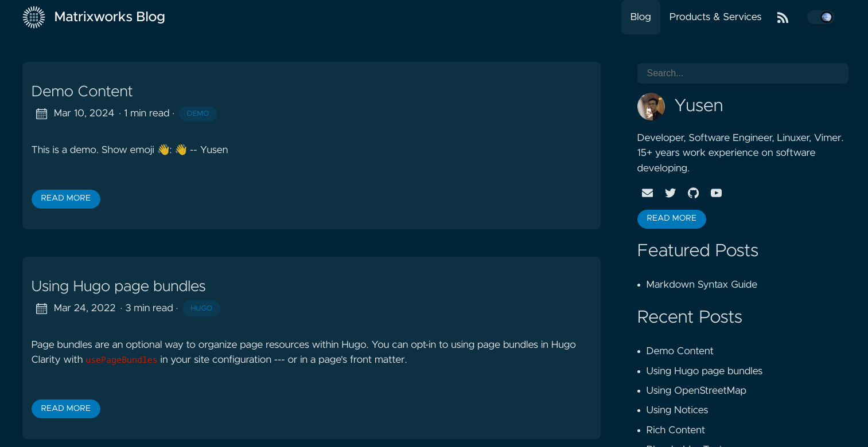The width and height of the screenshot is (868, 447).
Task: Open the RSS feed icon
Action: [783, 18]
